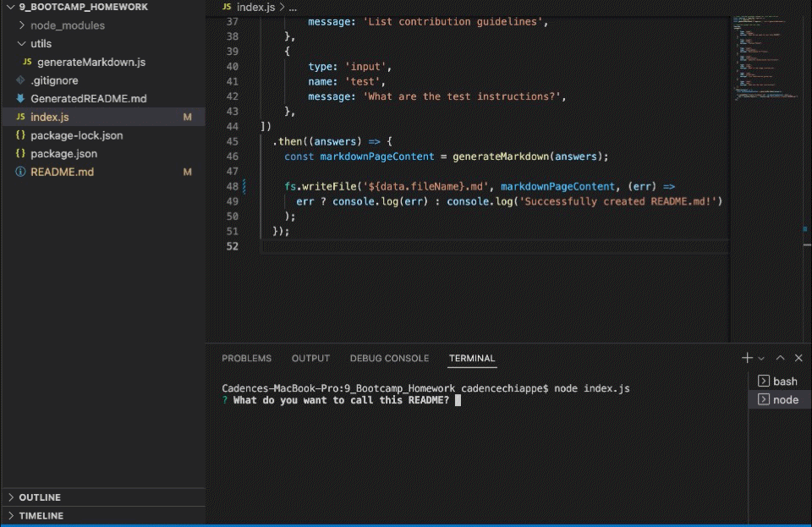
Task: Open README.md in the explorer
Action: click(62, 172)
